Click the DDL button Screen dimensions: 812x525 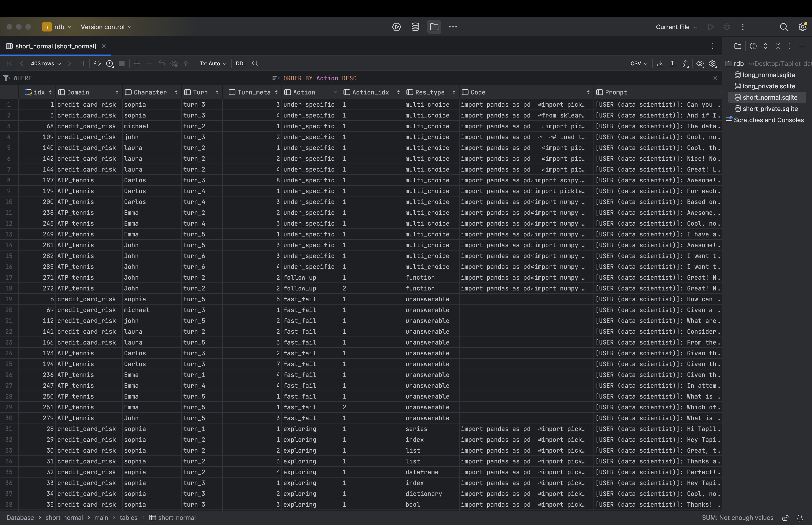(241, 63)
